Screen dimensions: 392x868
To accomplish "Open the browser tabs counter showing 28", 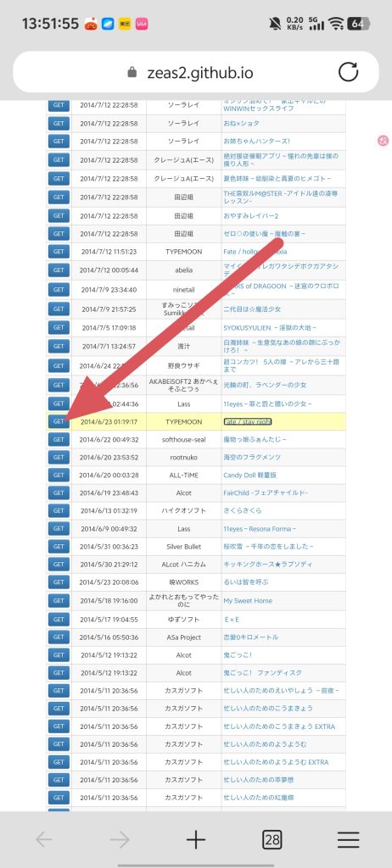I will pyautogui.click(x=272, y=840).
